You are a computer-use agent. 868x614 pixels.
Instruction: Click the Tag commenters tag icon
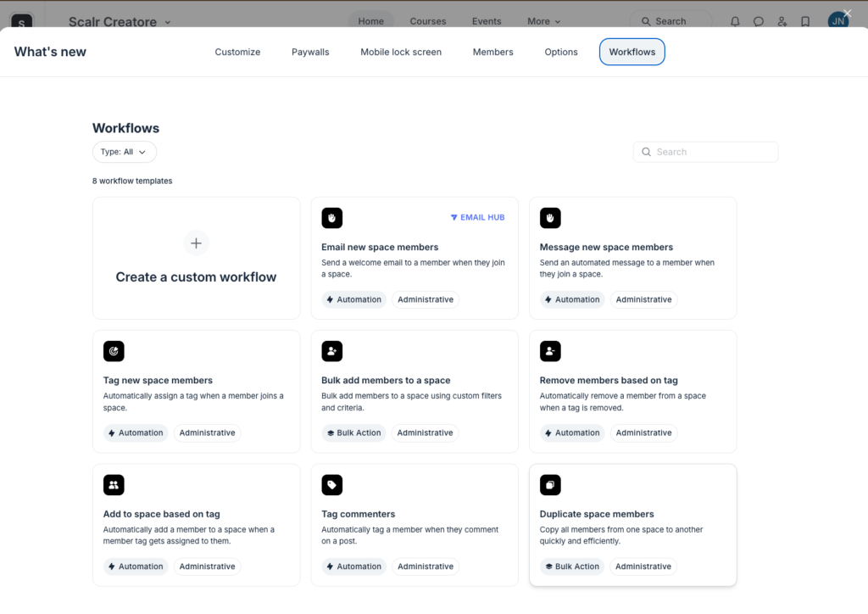(331, 484)
